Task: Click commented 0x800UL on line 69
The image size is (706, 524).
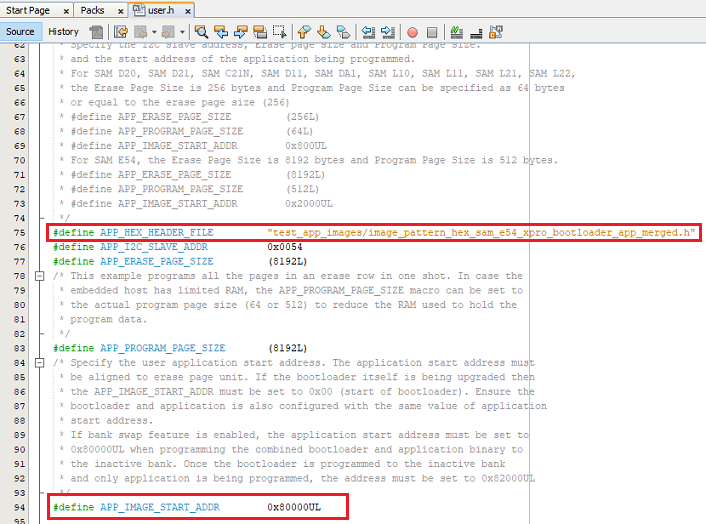Action: 306,146
